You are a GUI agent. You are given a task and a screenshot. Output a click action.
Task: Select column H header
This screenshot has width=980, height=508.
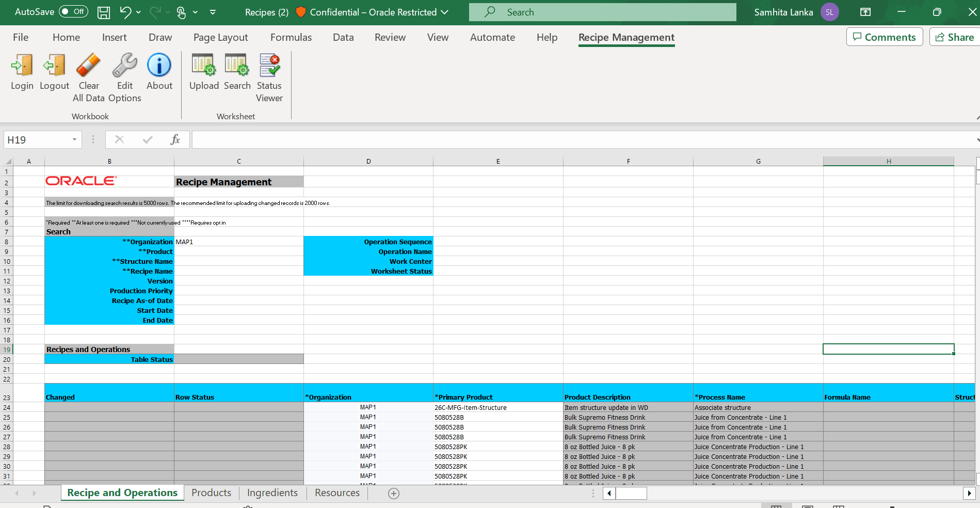click(889, 162)
